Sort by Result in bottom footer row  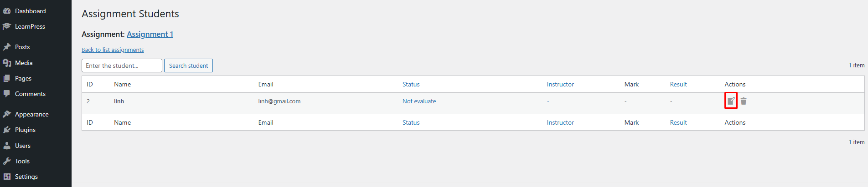[678, 122]
